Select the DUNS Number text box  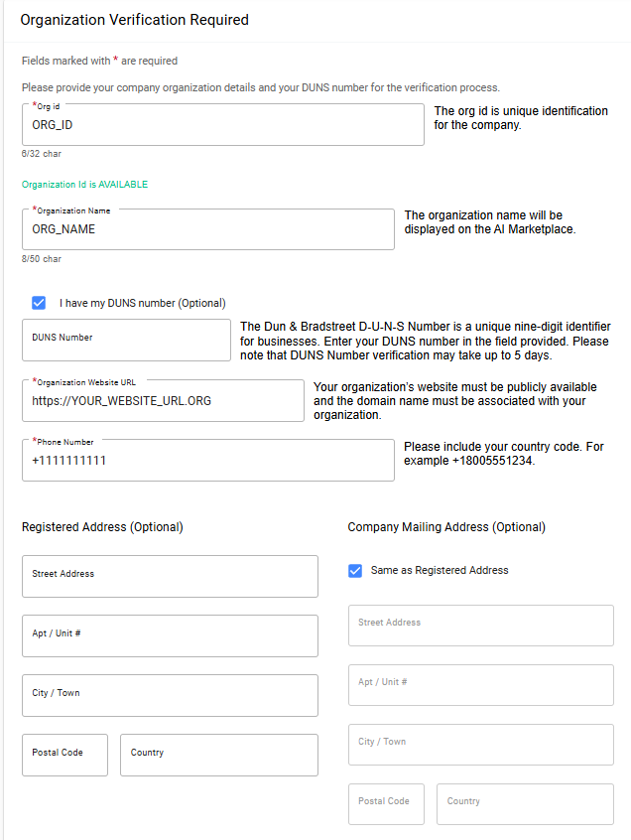tap(126, 340)
